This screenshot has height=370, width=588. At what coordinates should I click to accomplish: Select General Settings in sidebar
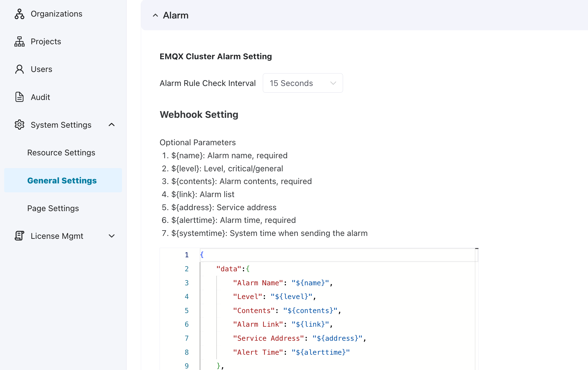pyautogui.click(x=62, y=180)
